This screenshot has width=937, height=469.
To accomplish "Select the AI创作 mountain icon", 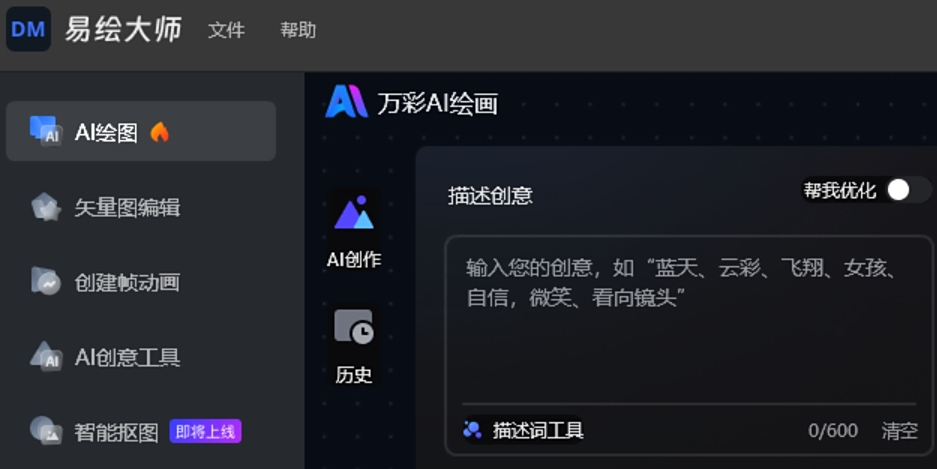I will tap(354, 213).
